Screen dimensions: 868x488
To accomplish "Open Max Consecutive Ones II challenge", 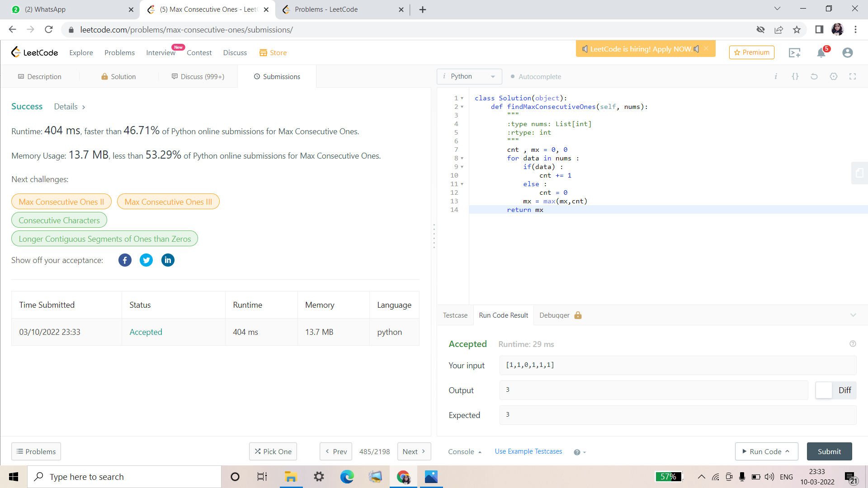I will (61, 202).
